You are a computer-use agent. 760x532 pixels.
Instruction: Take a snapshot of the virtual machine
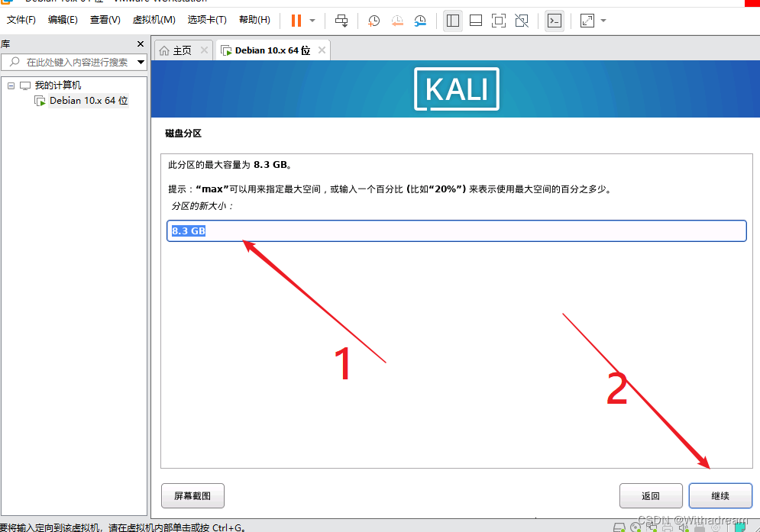click(374, 21)
